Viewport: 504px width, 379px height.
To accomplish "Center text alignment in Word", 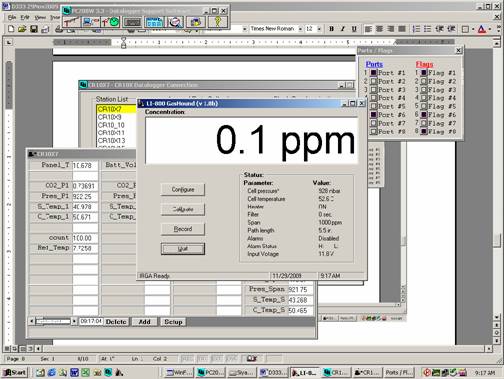I will tap(379, 29).
